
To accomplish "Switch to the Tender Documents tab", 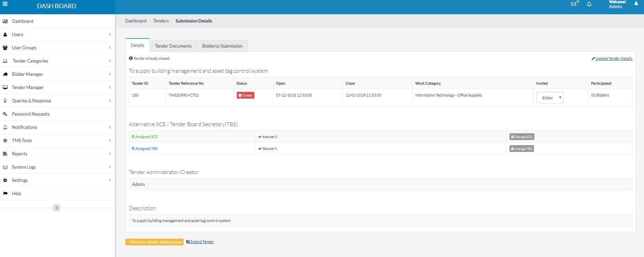I will [x=173, y=46].
